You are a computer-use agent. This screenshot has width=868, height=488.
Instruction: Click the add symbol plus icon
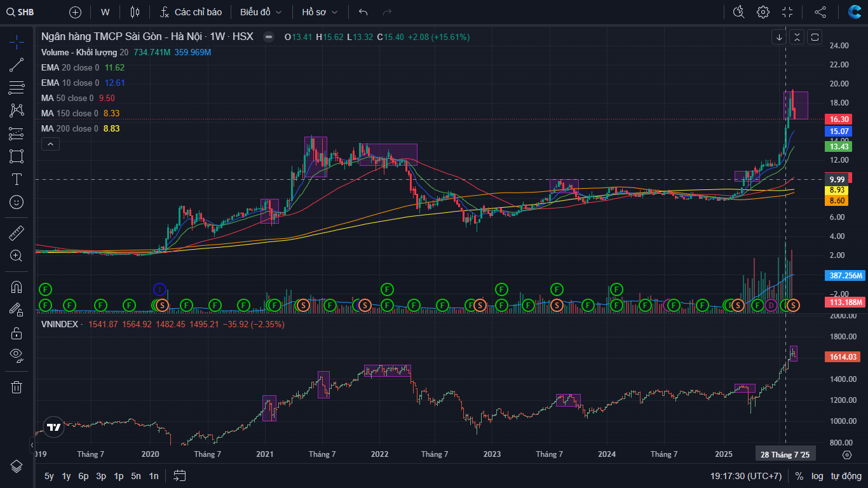(x=75, y=12)
